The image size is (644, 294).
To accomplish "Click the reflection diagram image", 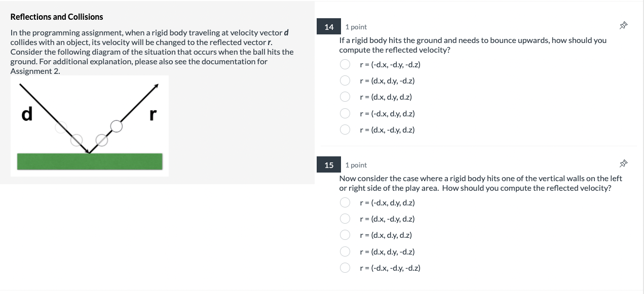I will [89, 125].
